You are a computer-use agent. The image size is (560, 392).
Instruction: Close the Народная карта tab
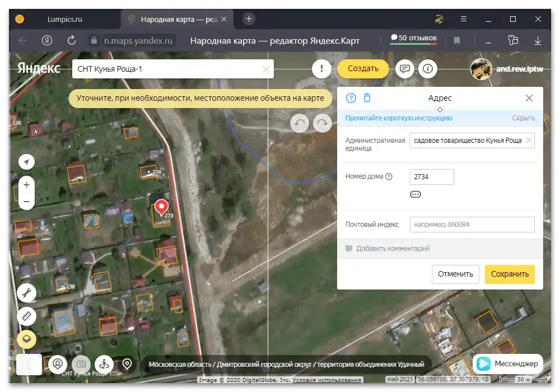224,19
